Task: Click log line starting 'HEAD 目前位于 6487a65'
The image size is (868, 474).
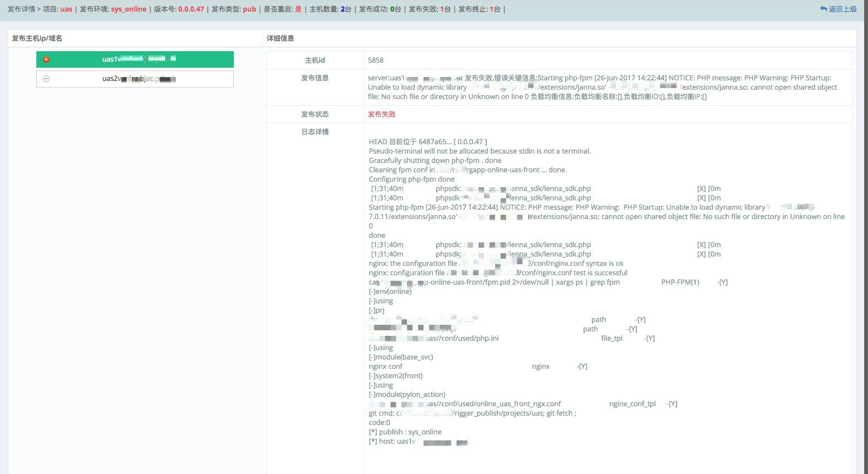Action: click(427, 141)
